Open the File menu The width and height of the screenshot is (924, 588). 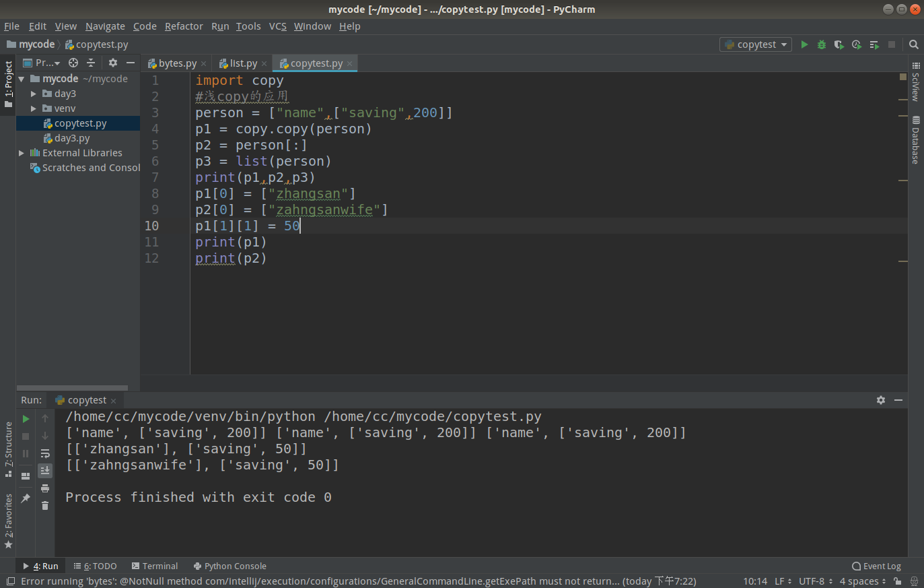(x=11, y=26)
